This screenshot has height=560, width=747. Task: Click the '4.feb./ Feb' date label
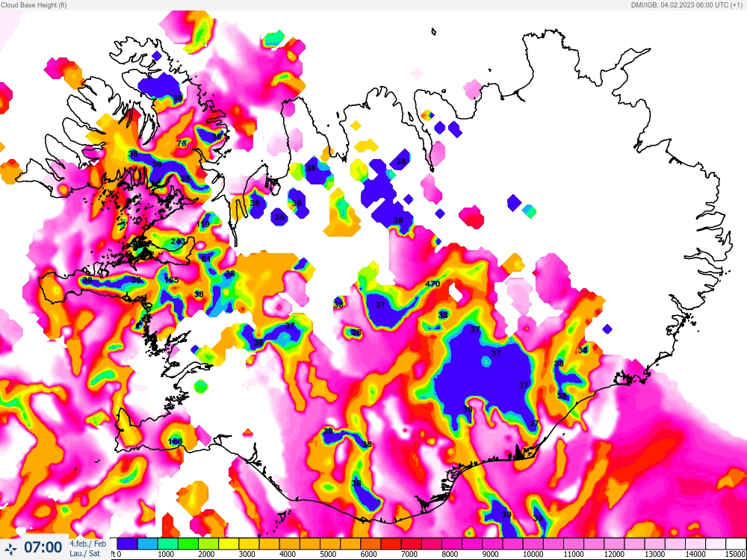(87, 544)
